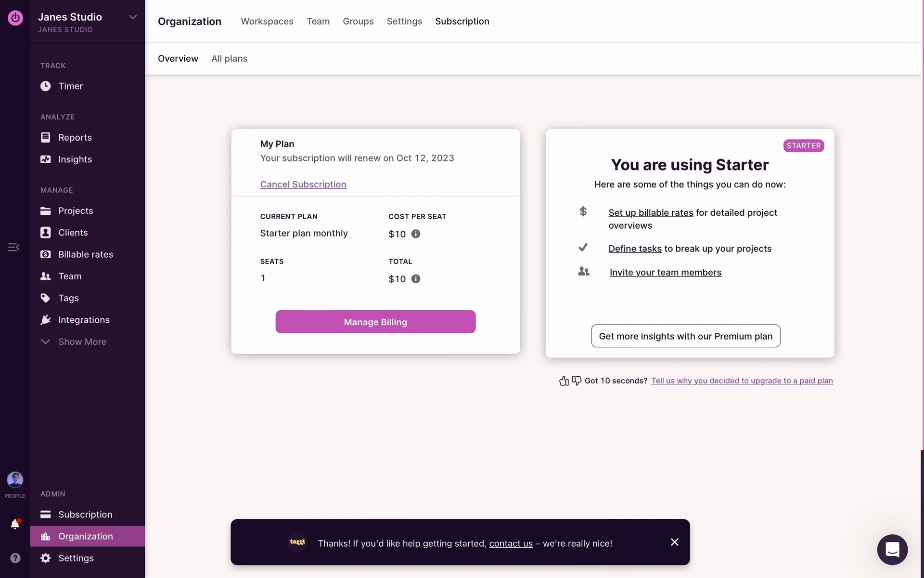
Task: Open the Set up billable rates link
Action: [x=651, y=213]
